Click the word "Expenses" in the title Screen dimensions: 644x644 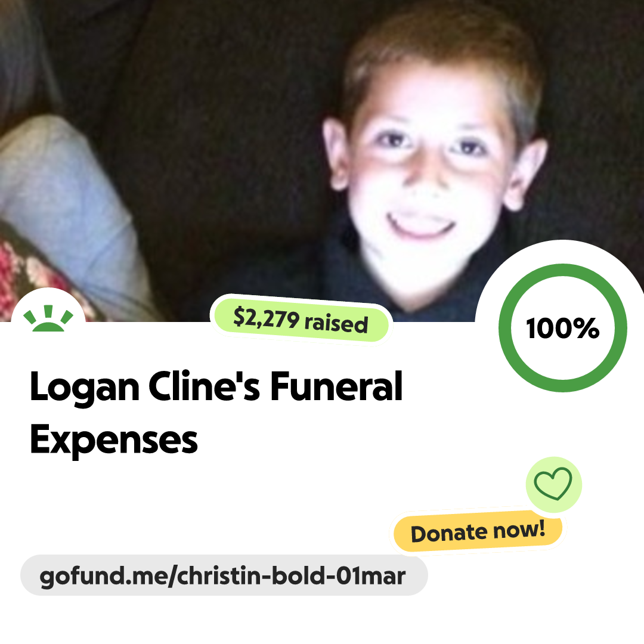114,440
